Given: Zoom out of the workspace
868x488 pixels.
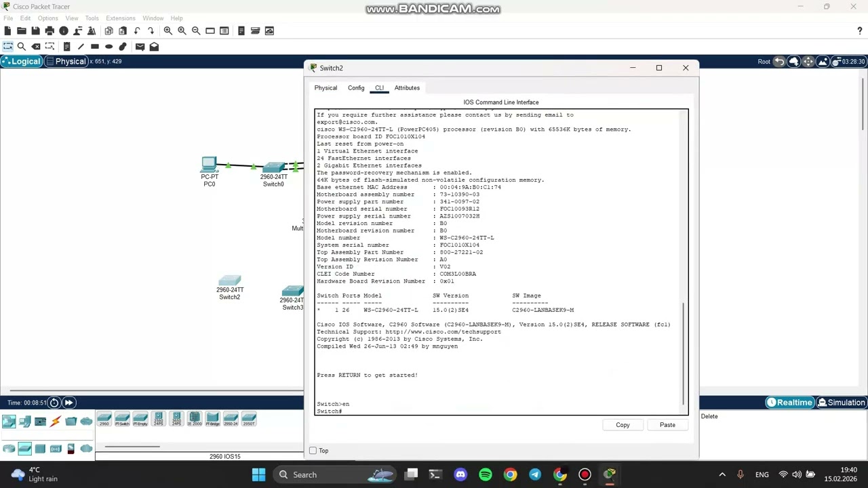Looking at the screenshot, I should [196, 30].
